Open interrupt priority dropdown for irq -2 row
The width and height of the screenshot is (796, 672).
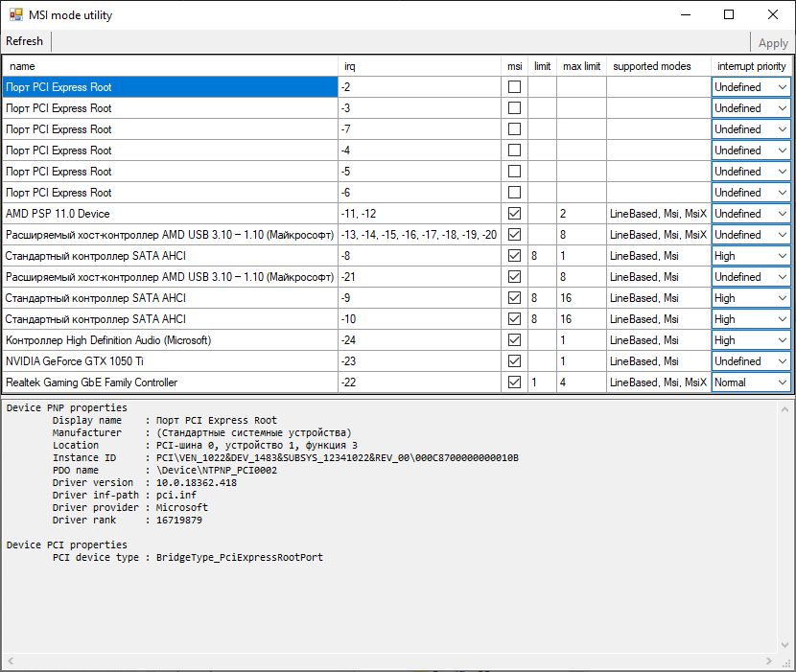(751, 87)
